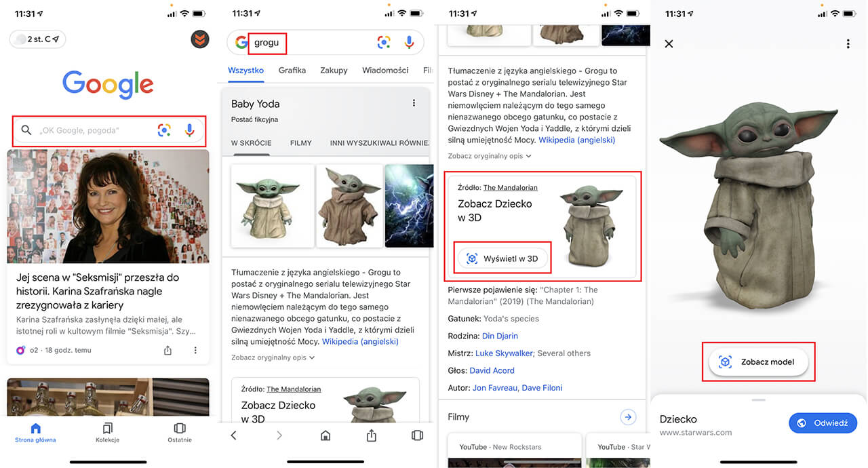Tap the arrow next to Filmy heading
This screenshot has width=868, height=468.
point(628,417)
